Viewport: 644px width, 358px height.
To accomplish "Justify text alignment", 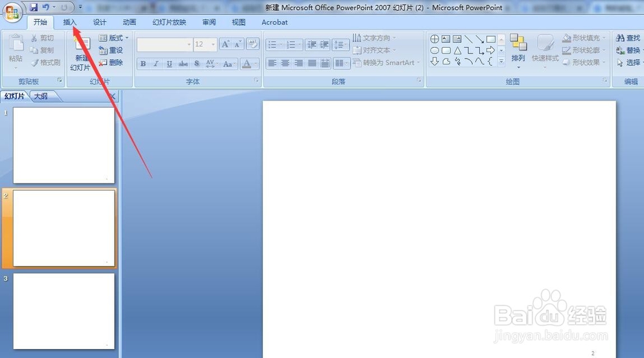I will pos(312,63).
